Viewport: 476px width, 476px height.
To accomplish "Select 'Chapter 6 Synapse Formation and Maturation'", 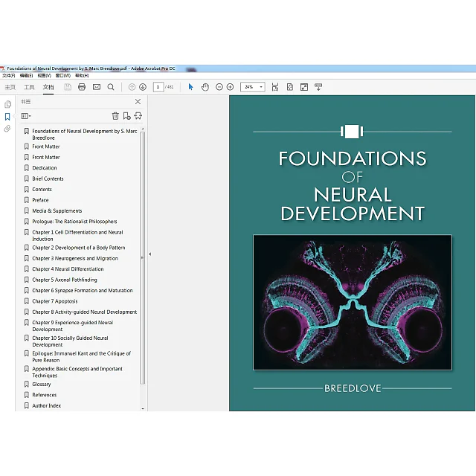I will pyautogui.click(x=83, y=290).
